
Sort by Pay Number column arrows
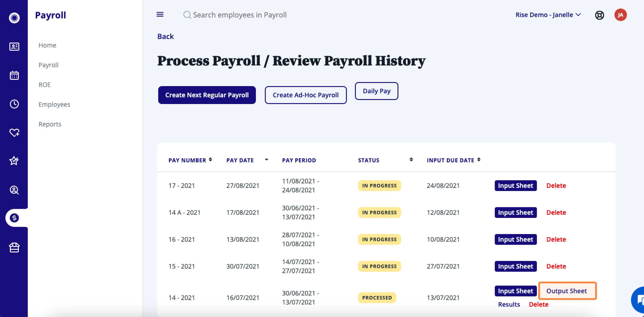[x=210, y=160]
